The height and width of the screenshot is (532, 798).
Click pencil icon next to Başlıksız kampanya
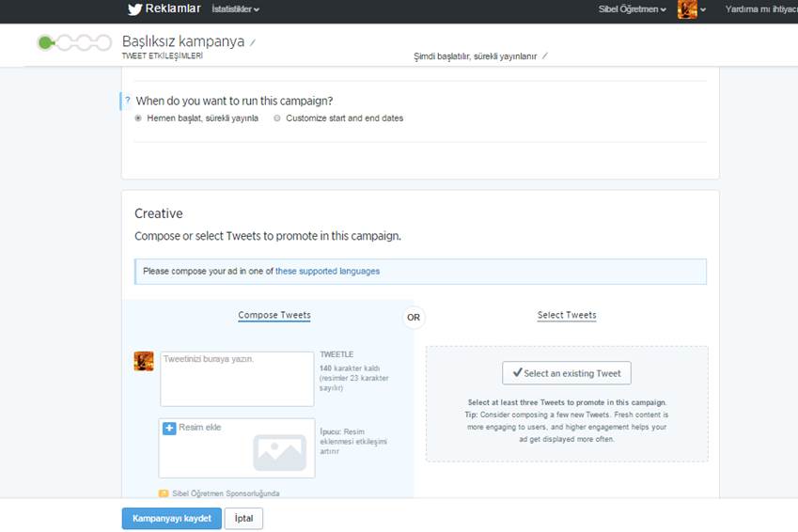(x=253, y=42)
